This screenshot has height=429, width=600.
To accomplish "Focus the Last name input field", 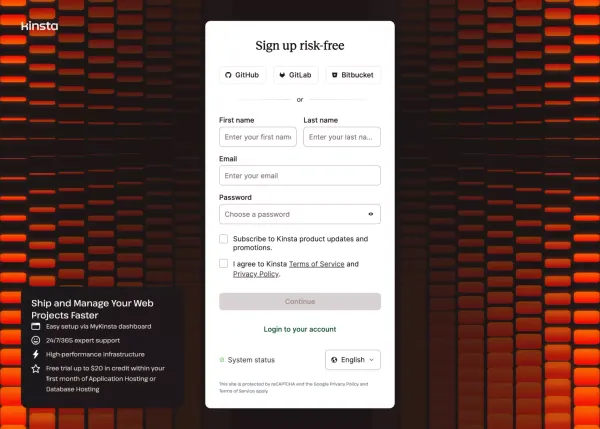I will [342, 137].
